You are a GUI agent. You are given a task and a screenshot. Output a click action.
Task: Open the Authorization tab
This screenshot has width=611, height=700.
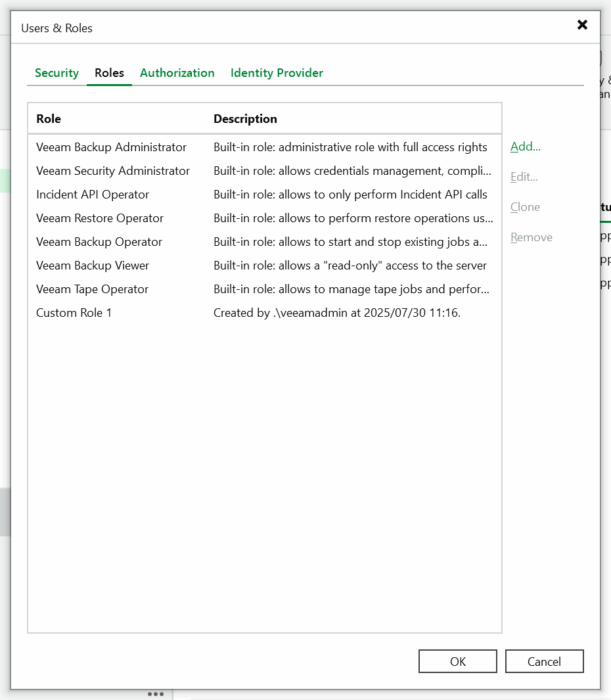pyautogui.click(x=177, y=73)
